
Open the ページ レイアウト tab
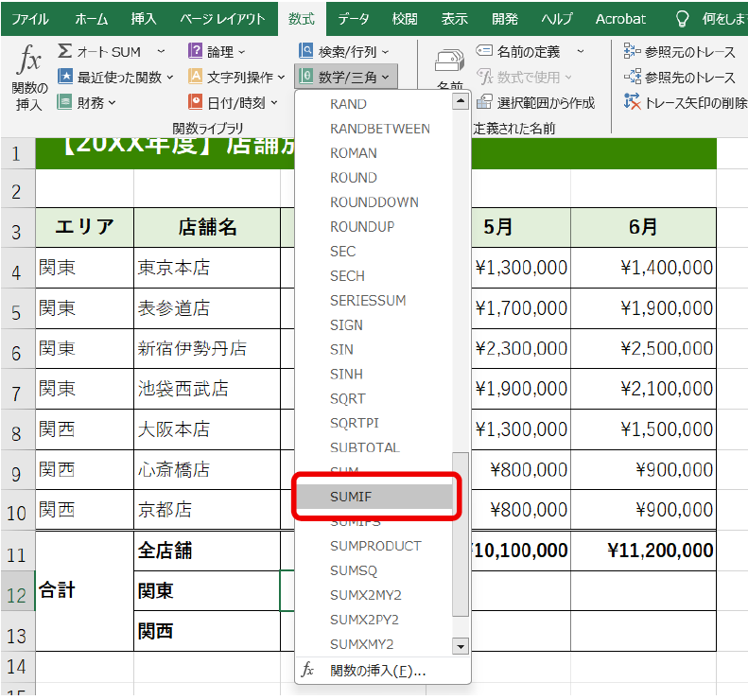point(222,18)
